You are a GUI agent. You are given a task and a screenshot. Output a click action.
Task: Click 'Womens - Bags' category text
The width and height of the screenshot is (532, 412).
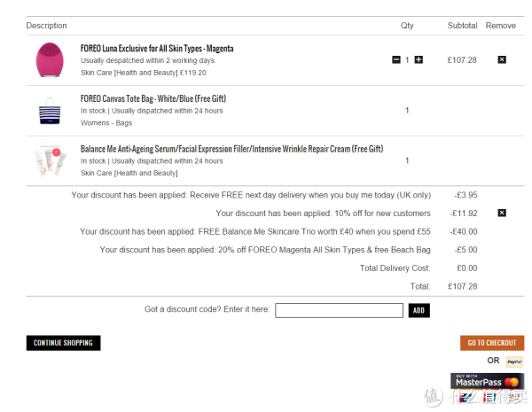click(106, 123)
